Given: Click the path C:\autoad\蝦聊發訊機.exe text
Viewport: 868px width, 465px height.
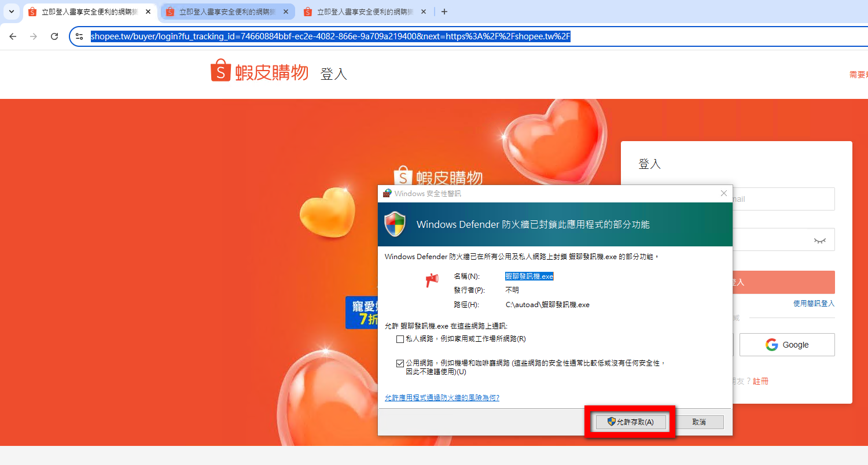Looking at the screenshot, I should pyautogui.click(x=547, y=305).
